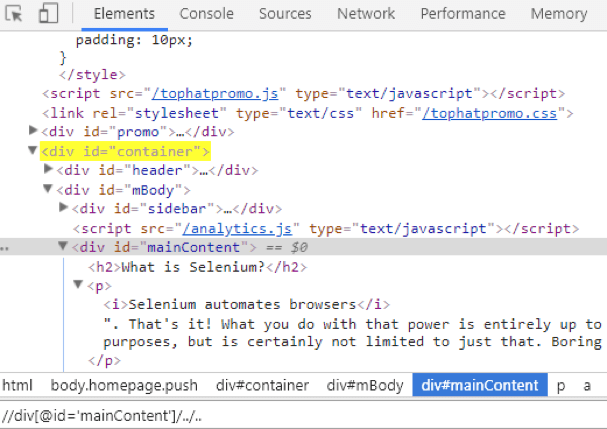This screenshot has height=429, width=607.
Task: Open the /tophatpromo.js script link
Action: [215, 94]
